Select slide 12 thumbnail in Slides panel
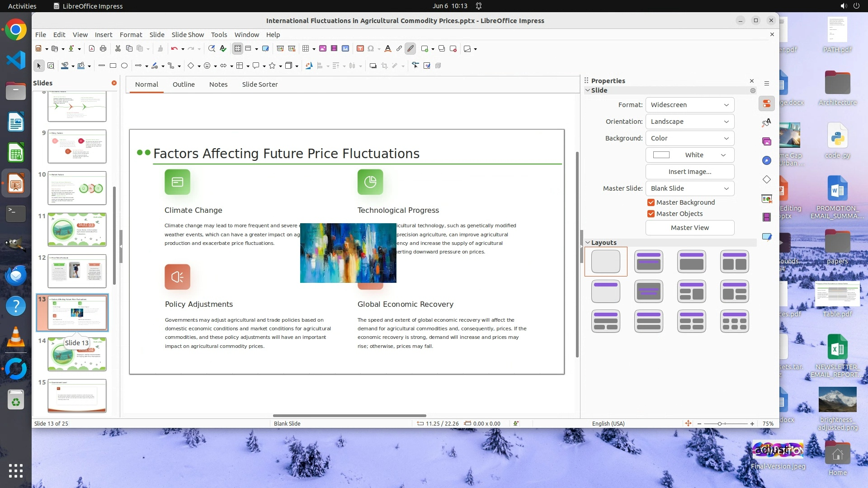 pyautogui.click(x=77, y=271)
